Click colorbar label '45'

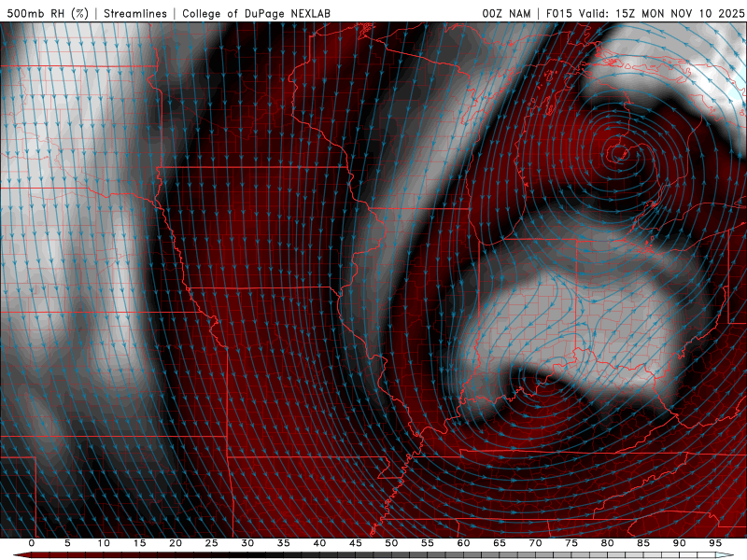[x=356, y=543]
